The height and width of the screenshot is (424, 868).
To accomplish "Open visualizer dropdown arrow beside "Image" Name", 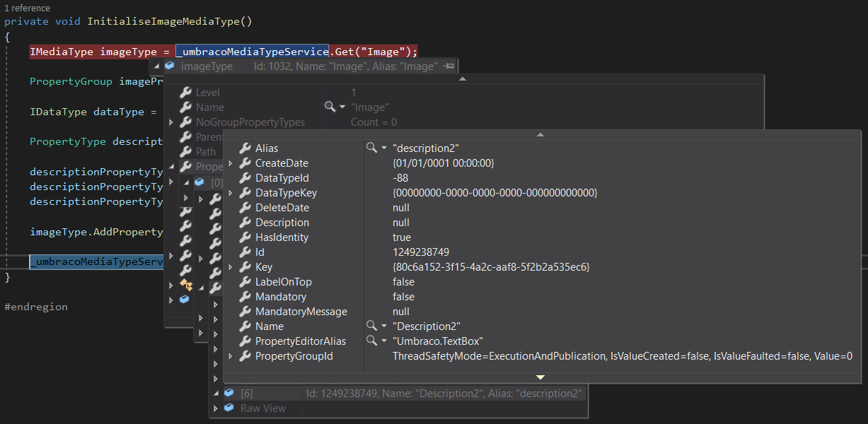I will point(342,107).
